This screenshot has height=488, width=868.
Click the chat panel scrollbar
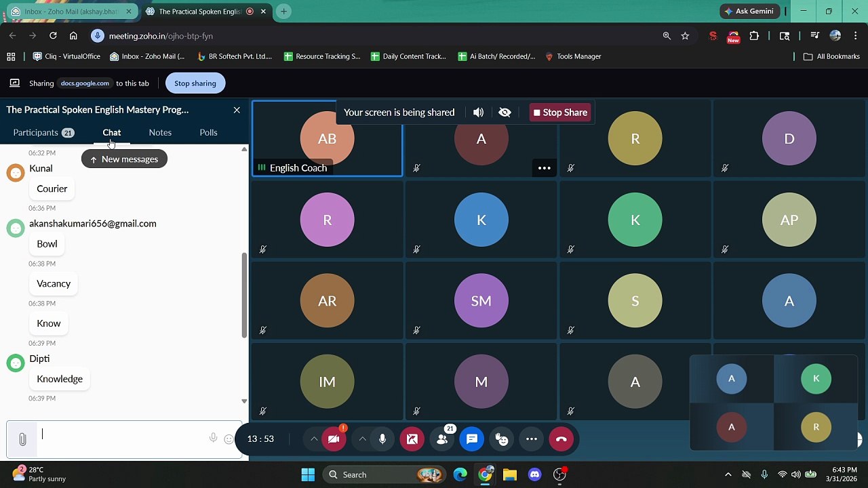click(244, 295)
